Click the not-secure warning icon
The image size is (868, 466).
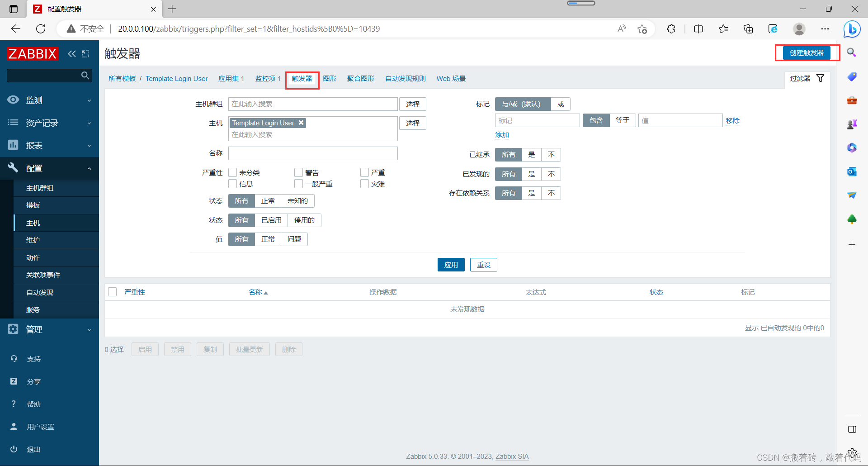[71, 29]
